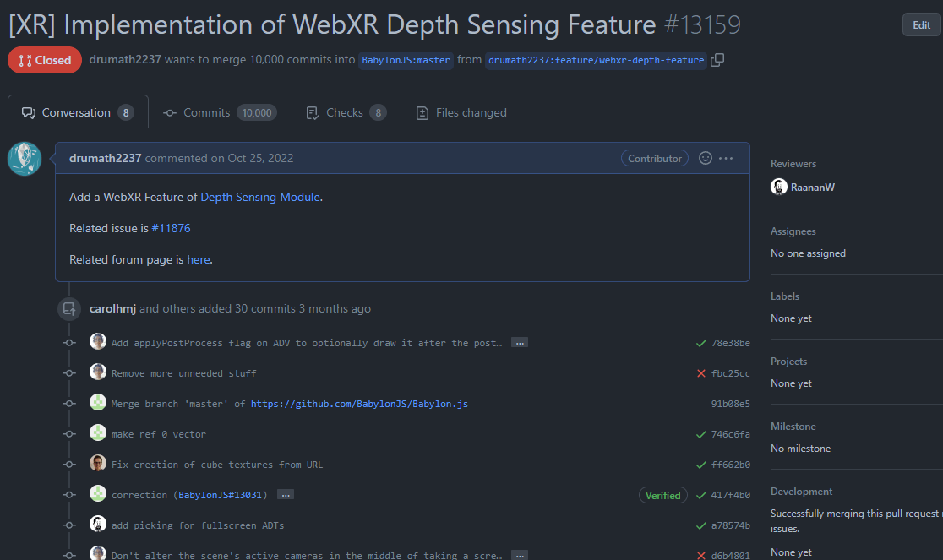Image resolution: width=943 pixels, height=560 pixels.
Task: Open the Milestone sidebar section
Action: pyautogui.click(x=793, y=426)
